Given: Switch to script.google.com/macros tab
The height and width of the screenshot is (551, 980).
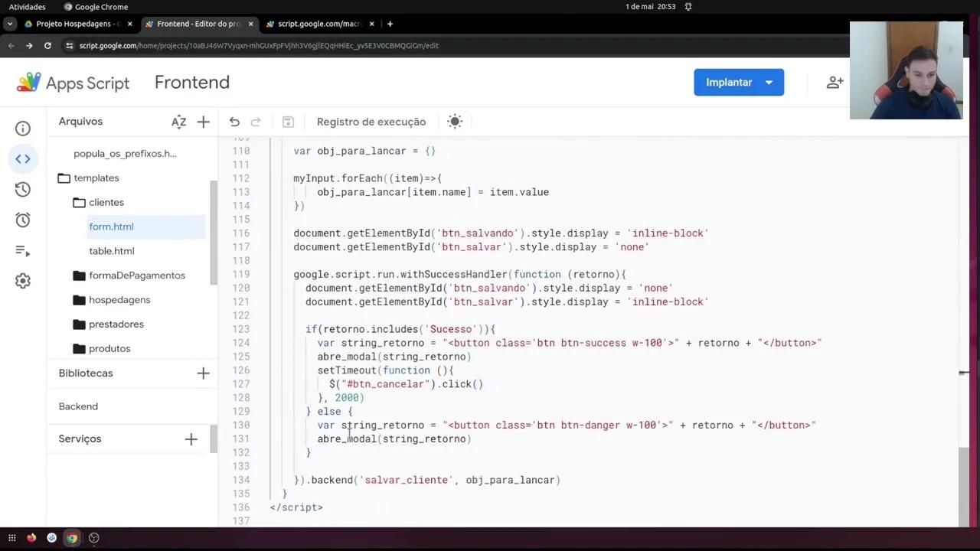Looking at the screenshot, I should coord(319,24).
